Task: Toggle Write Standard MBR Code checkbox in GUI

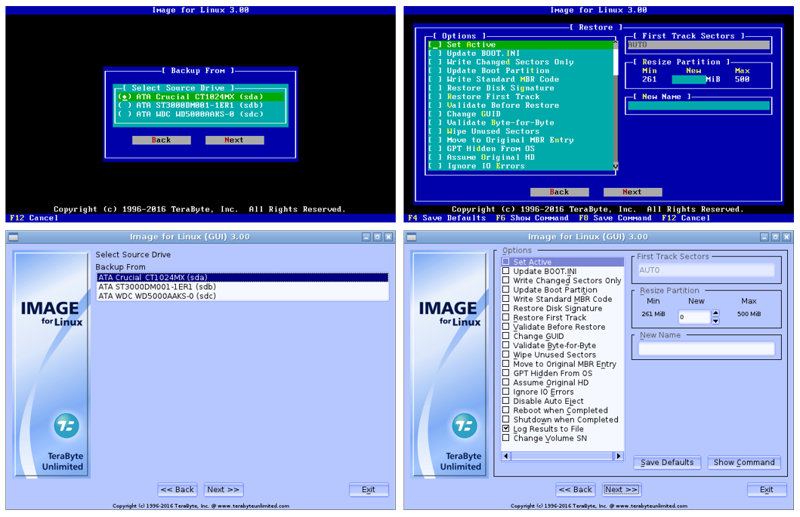Action: 506,299
